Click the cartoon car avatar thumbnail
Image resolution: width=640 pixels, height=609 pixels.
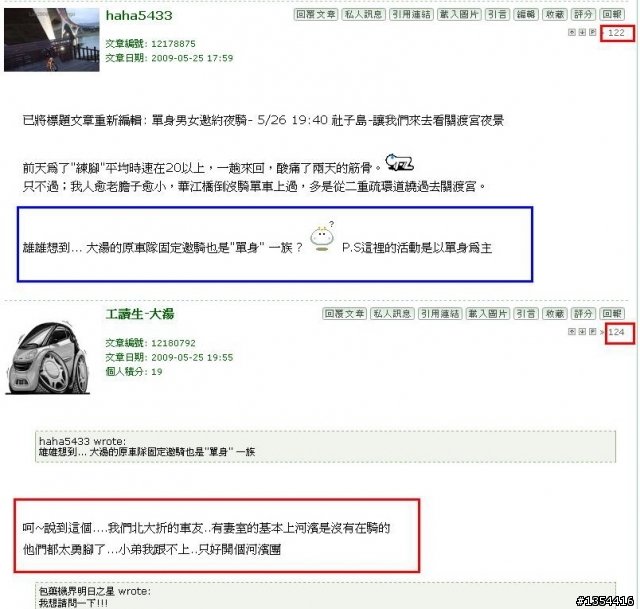click(47, 358)
